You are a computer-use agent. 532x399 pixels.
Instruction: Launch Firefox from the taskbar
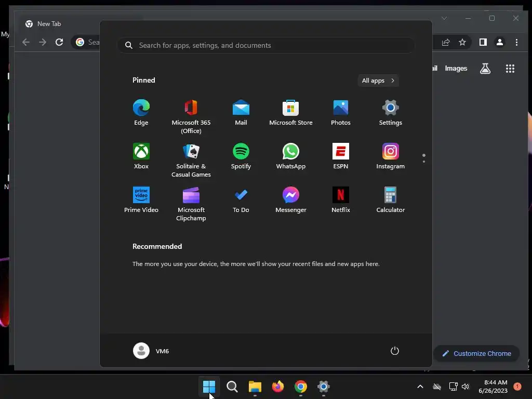point(278,387)
